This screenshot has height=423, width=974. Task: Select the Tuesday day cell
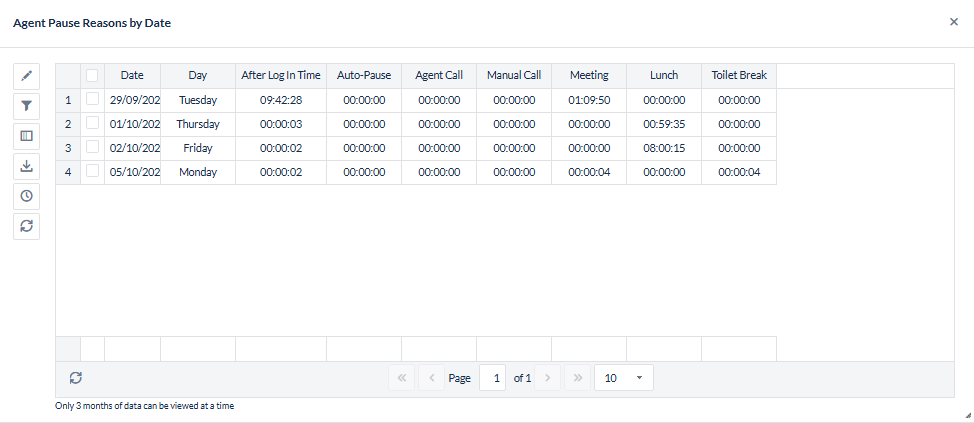tap(198, 99)
